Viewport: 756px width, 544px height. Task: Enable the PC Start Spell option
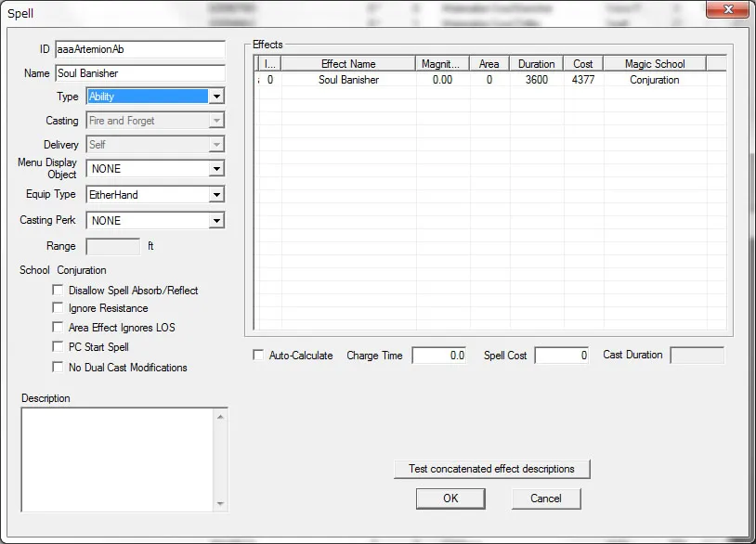click(x=59, y=347)
